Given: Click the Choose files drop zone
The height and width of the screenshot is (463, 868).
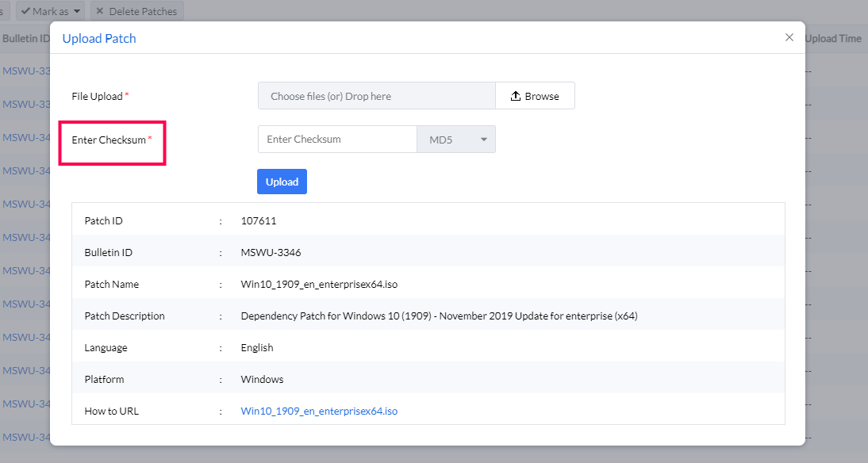Looking at the screenshot, I should click(376, 95).
